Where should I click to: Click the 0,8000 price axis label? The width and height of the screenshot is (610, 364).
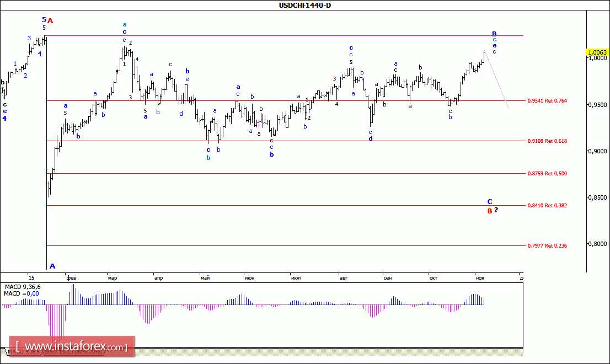coord(597,244)
